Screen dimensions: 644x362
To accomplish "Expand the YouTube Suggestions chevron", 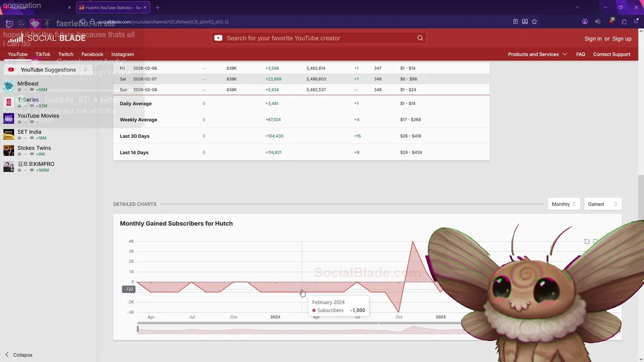I will click(86, 70).
